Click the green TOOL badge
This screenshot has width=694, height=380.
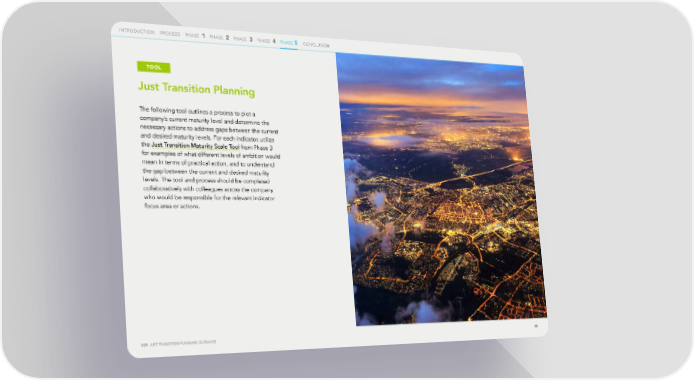(x=154, y=67)
